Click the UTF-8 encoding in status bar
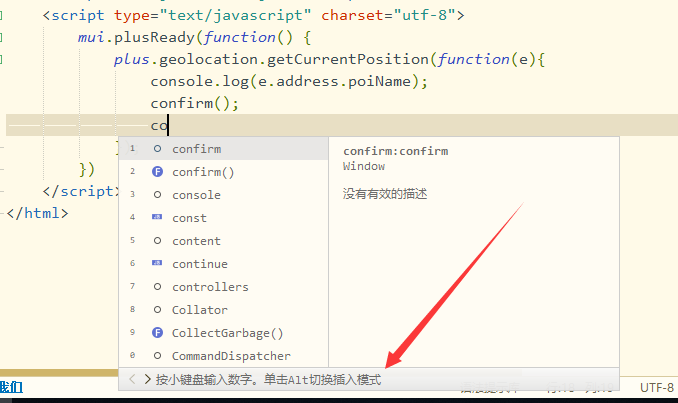The height and width of the screenshot is (403, 678). coord(657,387)
